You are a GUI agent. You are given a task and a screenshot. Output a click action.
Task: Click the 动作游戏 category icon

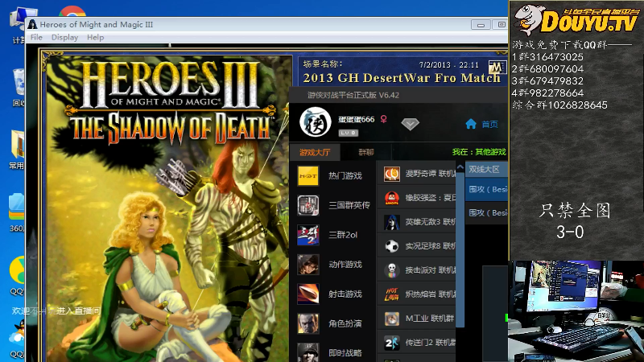click(308, 265)
